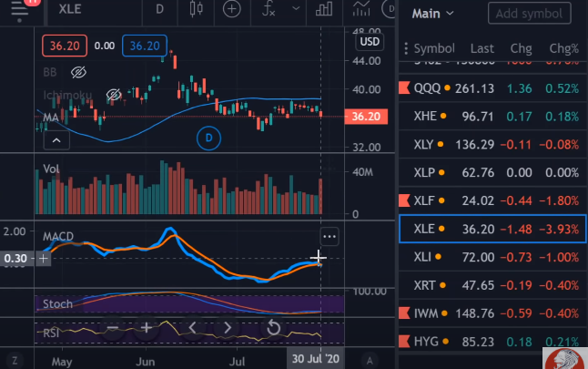Select XLY in the watchlist
Viewport: 588px width, 369px height.
click(492, 145)
